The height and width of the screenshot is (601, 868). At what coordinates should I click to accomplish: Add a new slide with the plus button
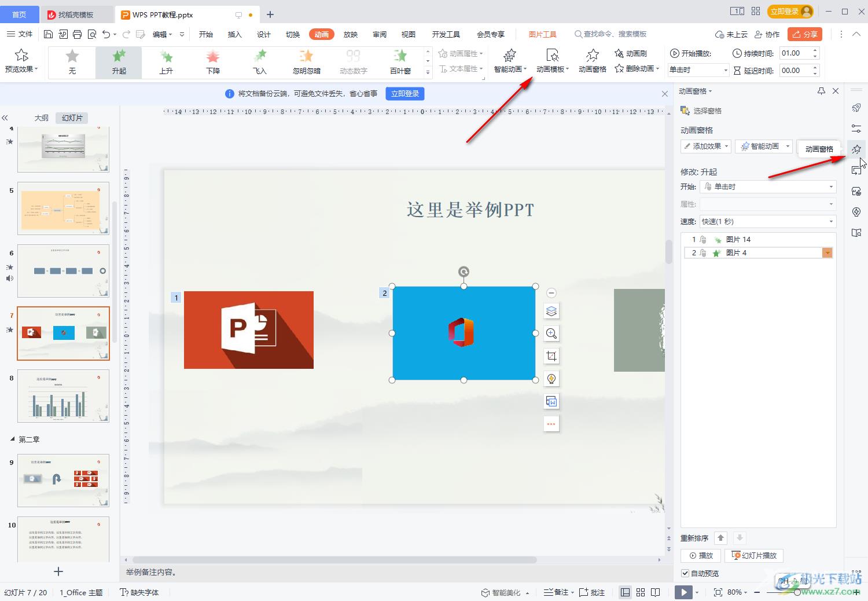[58, 571]
